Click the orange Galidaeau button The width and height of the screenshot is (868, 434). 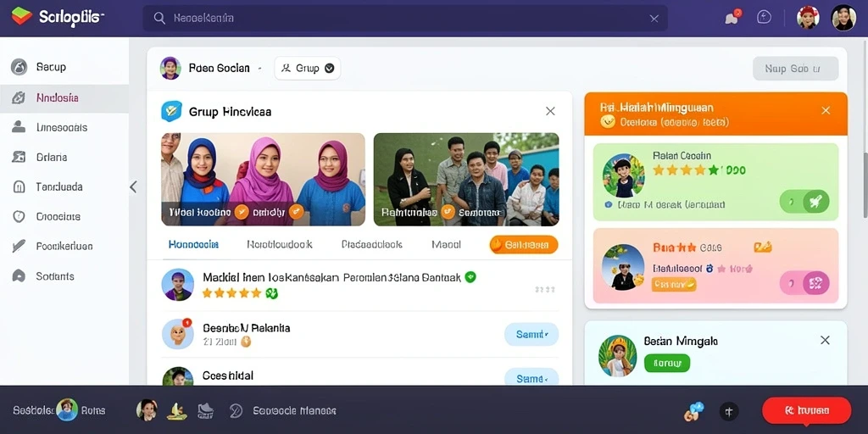click(x=524, y=244)
